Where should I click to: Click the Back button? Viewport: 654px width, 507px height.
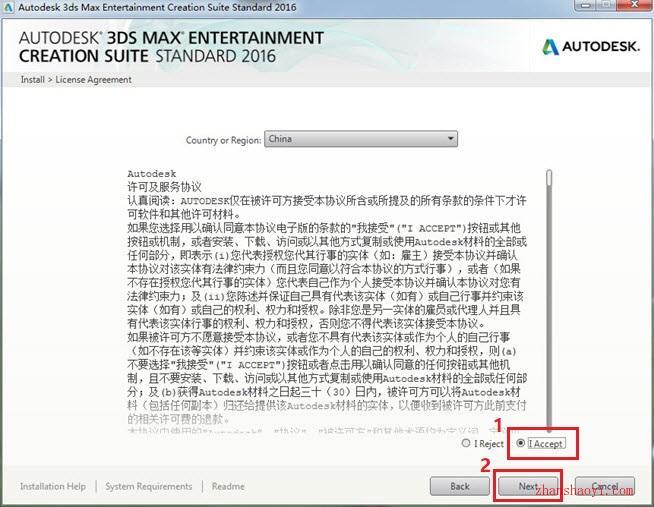(460, 486)
